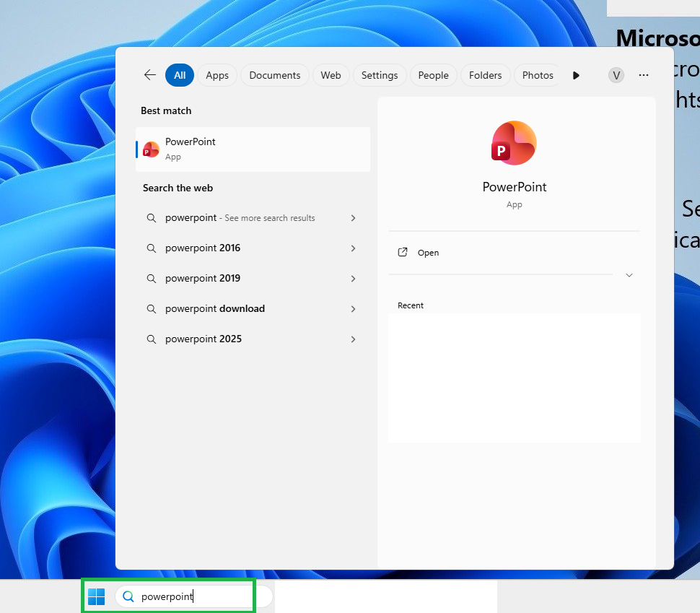Open the three-dot more options menu
This screenshot has width=700, height=613.
tap(643, 75)
